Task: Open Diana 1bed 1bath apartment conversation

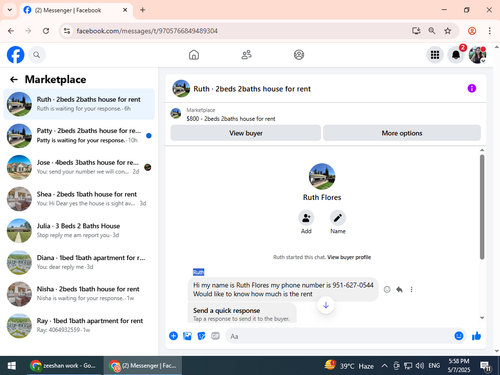Action: [x=79, y=262]
